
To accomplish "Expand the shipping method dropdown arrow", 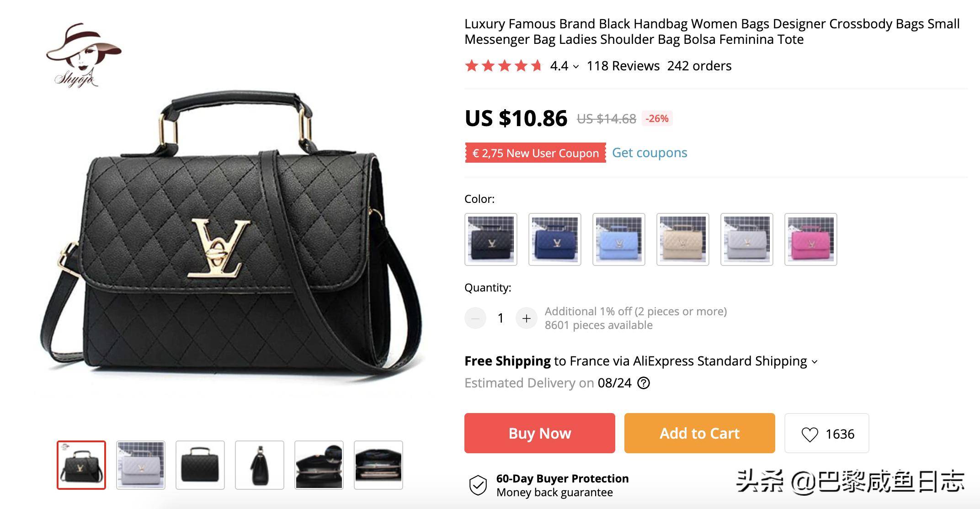I will pos(815,362).
